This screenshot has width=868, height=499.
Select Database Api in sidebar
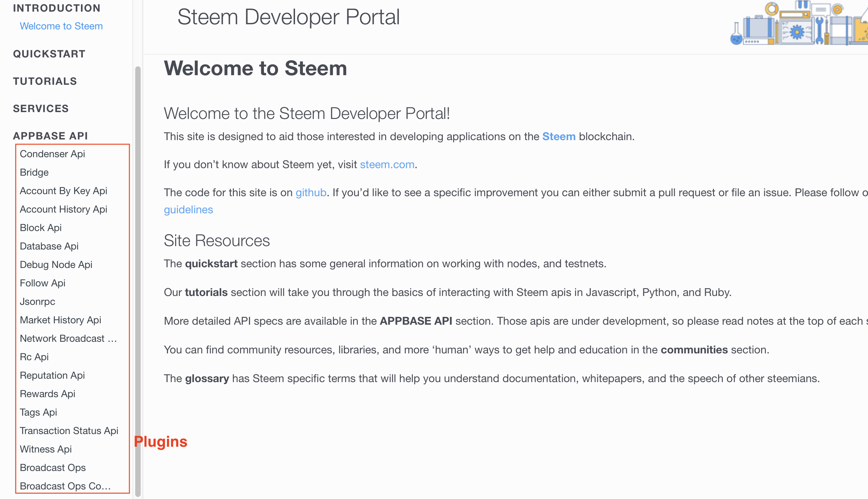pyautogui.click(x=49, y=246)
